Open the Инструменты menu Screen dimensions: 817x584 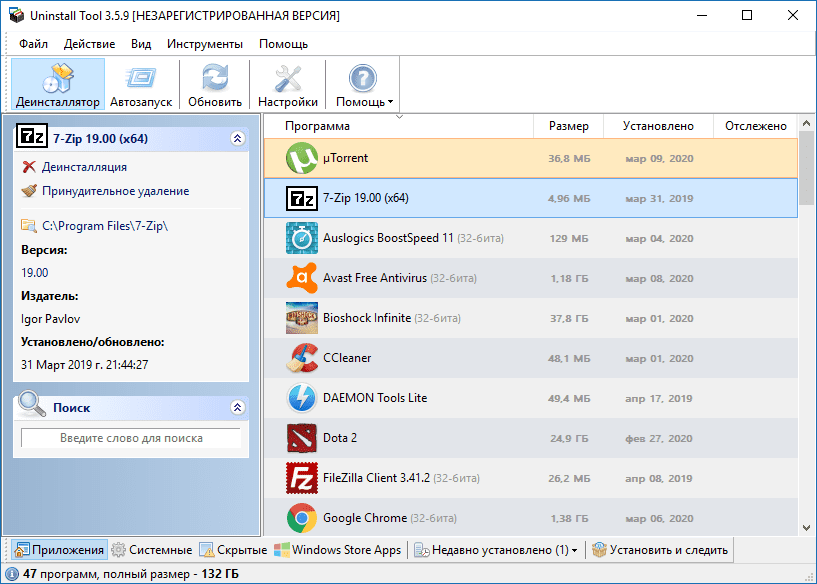205,44
